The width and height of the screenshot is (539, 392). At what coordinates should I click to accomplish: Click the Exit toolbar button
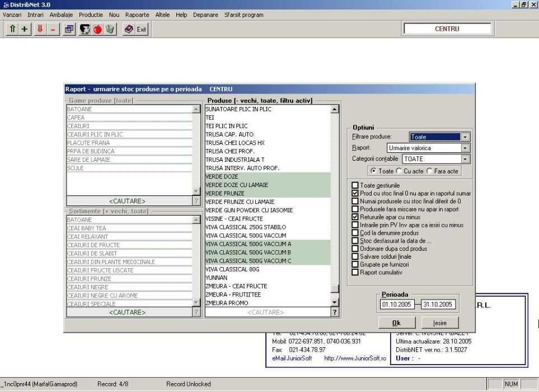(141, 29)
